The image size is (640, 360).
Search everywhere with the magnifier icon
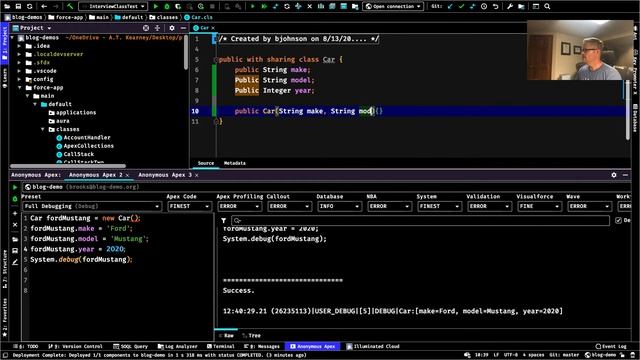point(547,7)
